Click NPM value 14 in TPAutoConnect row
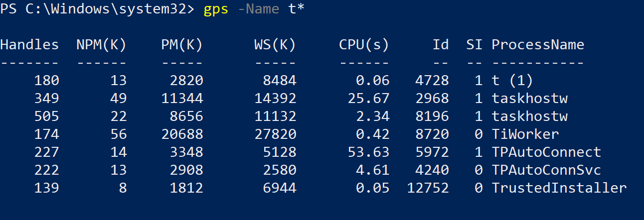Image resolution: width=644 pixels, height=220 pixels. (x=119, y=152)
